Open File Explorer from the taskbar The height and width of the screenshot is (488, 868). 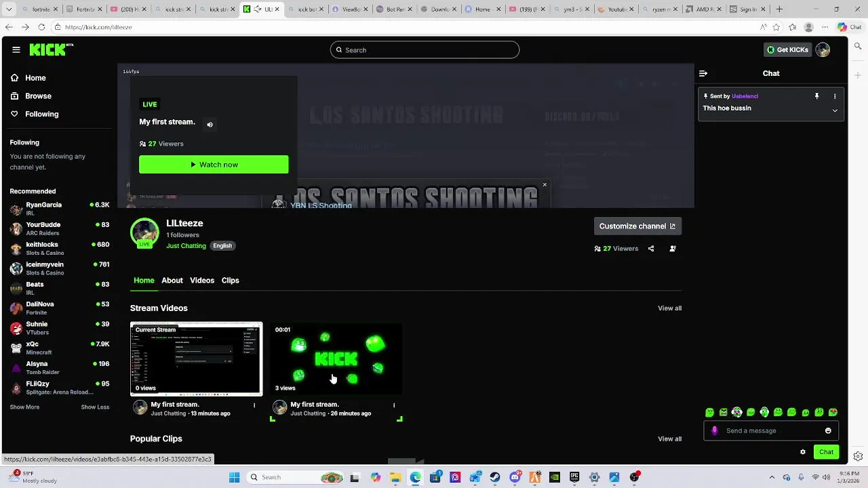395,477
